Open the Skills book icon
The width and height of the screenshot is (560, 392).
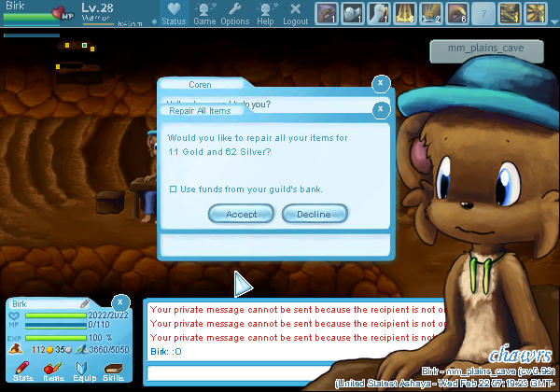pyautogui.click(x=113, y=371)
